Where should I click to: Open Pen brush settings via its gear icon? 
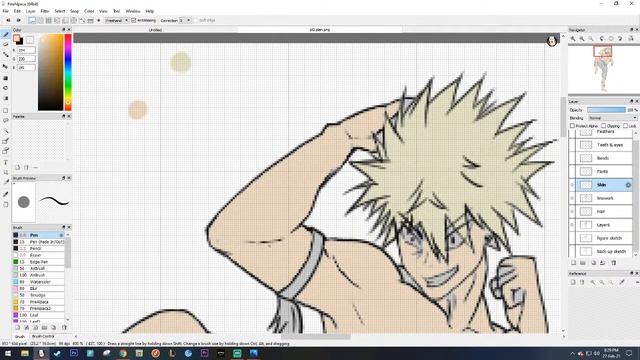tap(61, 235)
